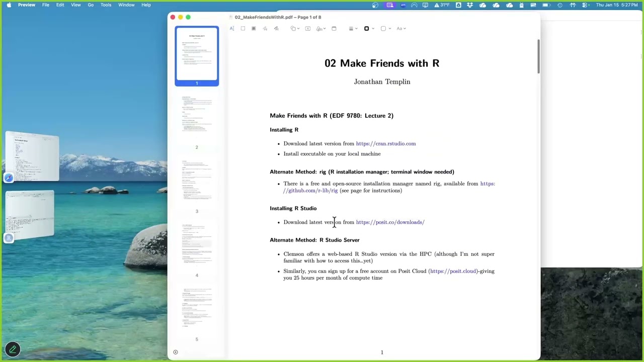Click the screen sharing purple menu bar icon
The image size is (644, 362).
coord(390,5)
